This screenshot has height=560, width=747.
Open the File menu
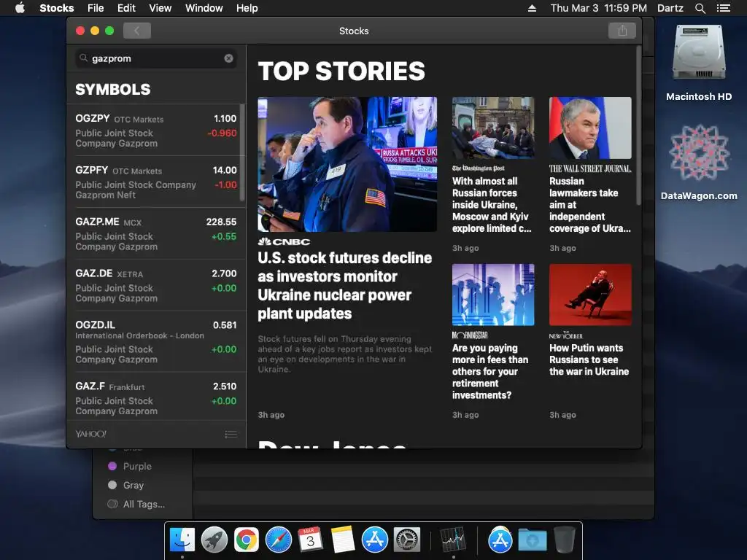(x=96, y=8)
